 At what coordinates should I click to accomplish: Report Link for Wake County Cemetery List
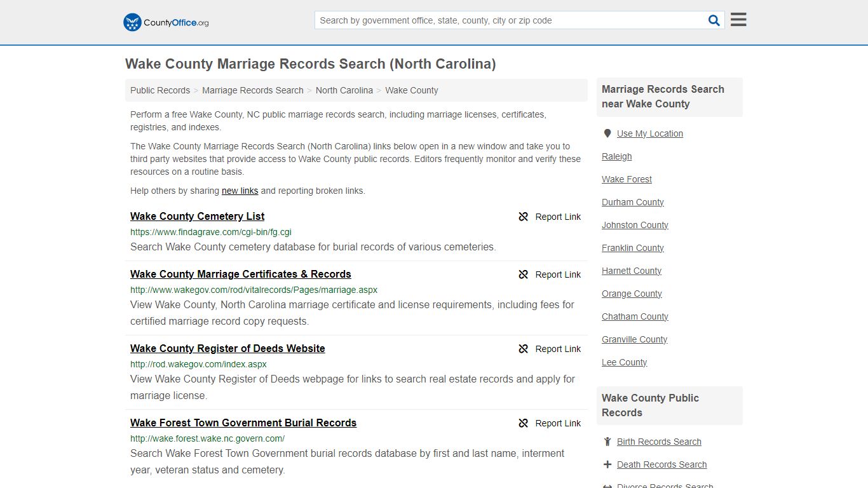click(558, 217)
